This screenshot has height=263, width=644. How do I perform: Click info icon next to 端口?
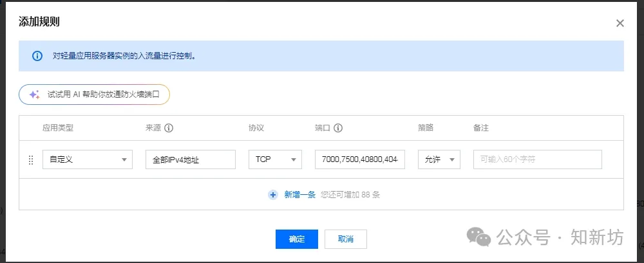(x=338, y=128)
